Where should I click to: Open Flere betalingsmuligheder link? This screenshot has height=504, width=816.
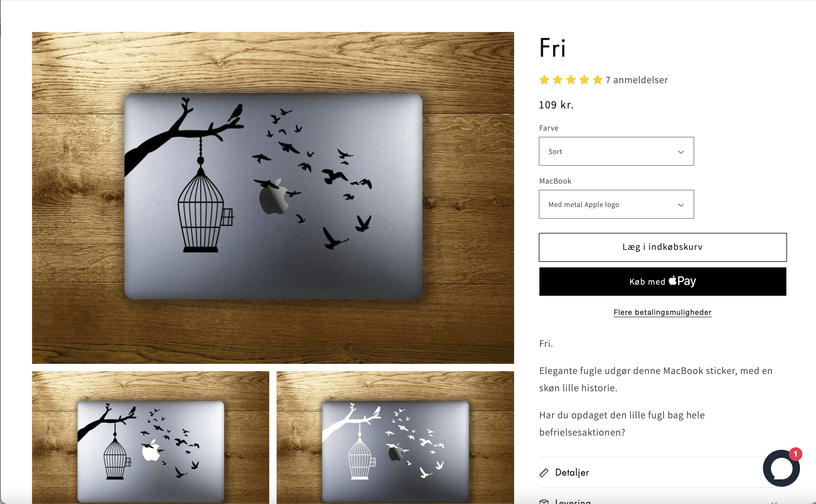pyautogui.click(x=662, y=312)
